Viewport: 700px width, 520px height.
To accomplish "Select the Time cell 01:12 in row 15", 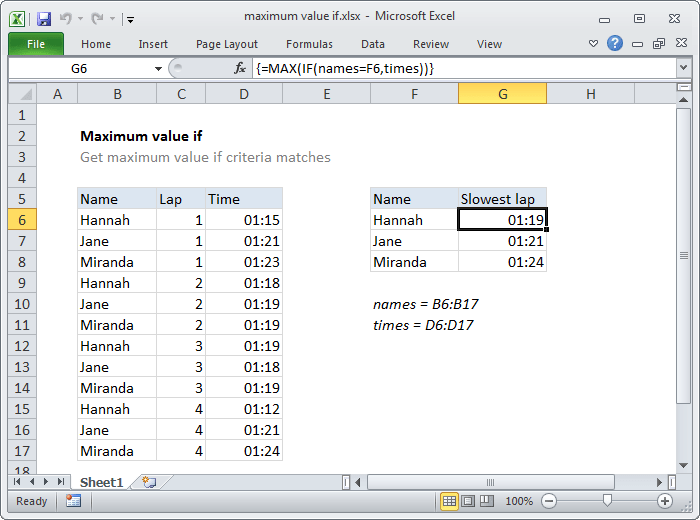I will pyautogui.click(x=244, y=409).
